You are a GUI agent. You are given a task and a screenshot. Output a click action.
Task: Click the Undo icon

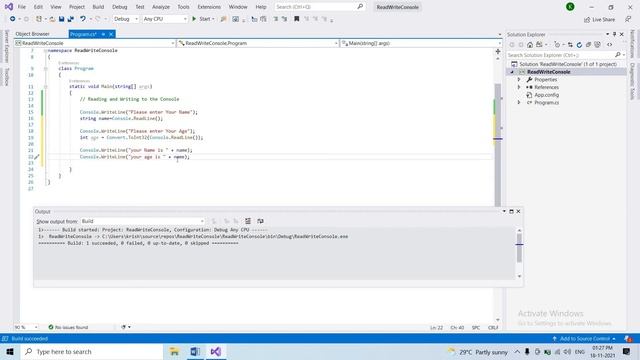tap(83, 19)
